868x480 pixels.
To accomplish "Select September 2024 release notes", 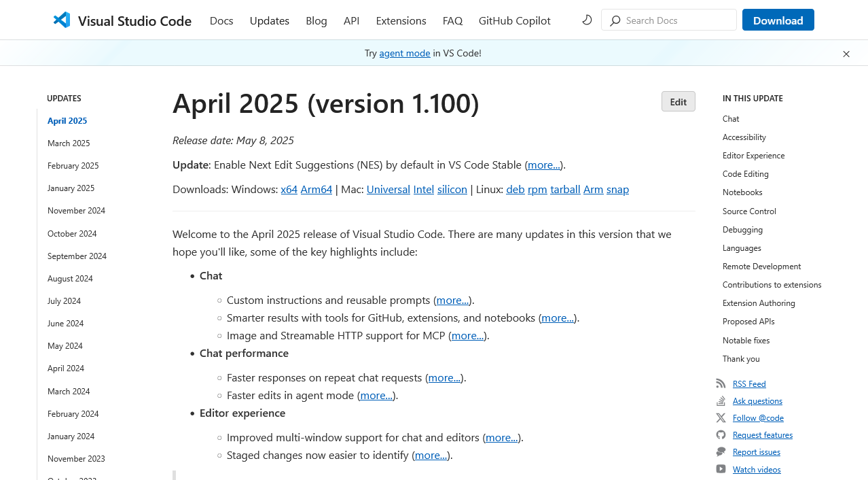I will point(77,256).
